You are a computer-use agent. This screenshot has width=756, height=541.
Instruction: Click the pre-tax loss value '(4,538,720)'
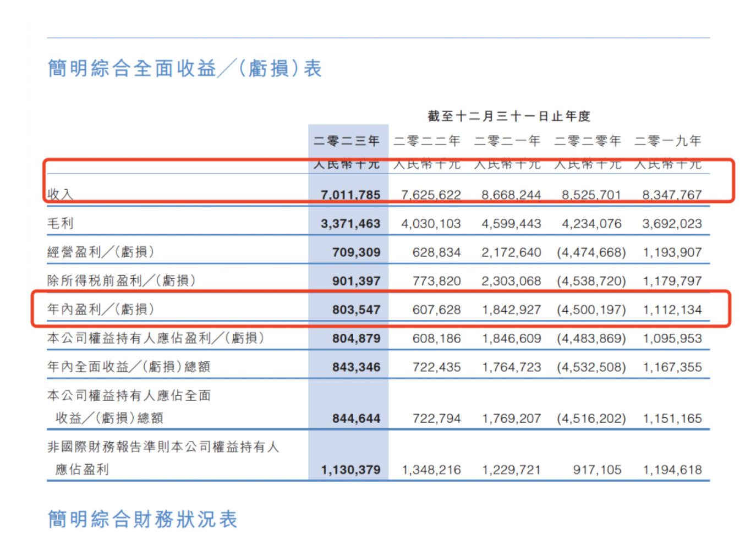point(591,281)
